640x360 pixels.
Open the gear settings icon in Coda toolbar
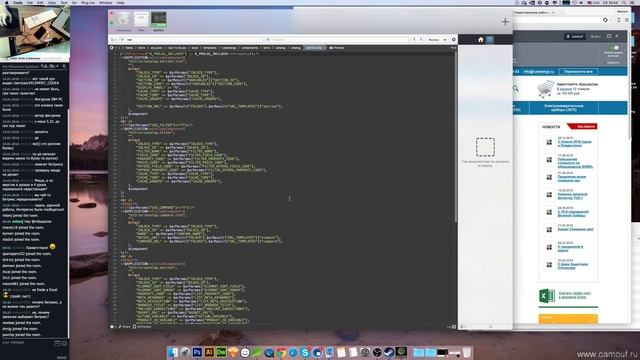pyautogui.click(x=453, y=40)
